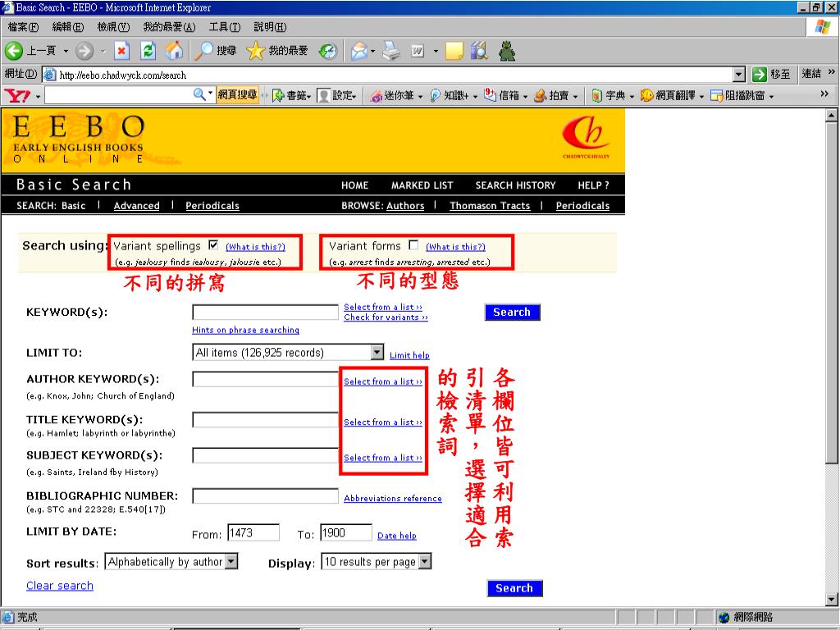
Task: Click the Clear search link
Action: 60,586
